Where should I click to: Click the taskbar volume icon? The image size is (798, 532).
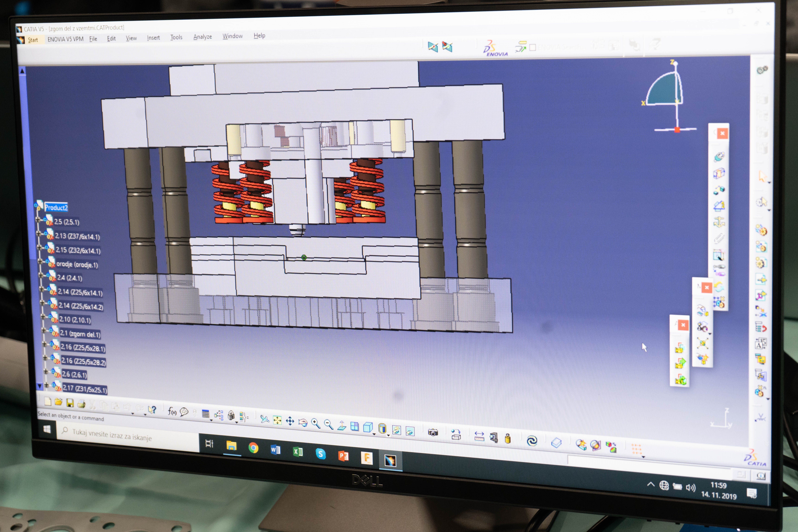690,488
